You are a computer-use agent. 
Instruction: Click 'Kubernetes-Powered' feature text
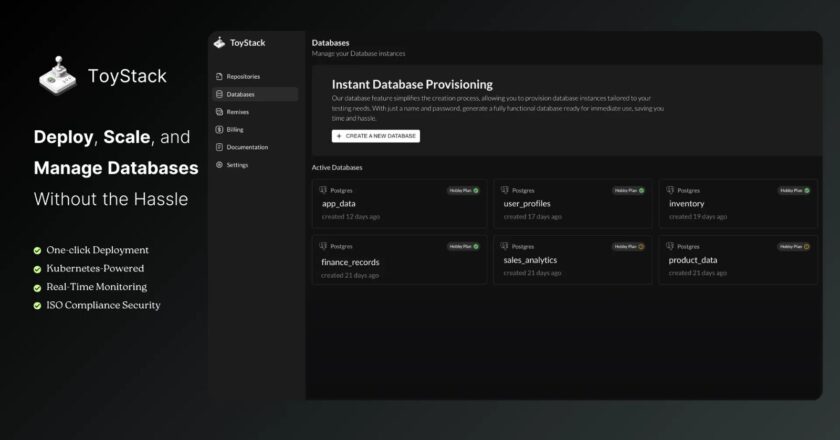click(95, 269)
